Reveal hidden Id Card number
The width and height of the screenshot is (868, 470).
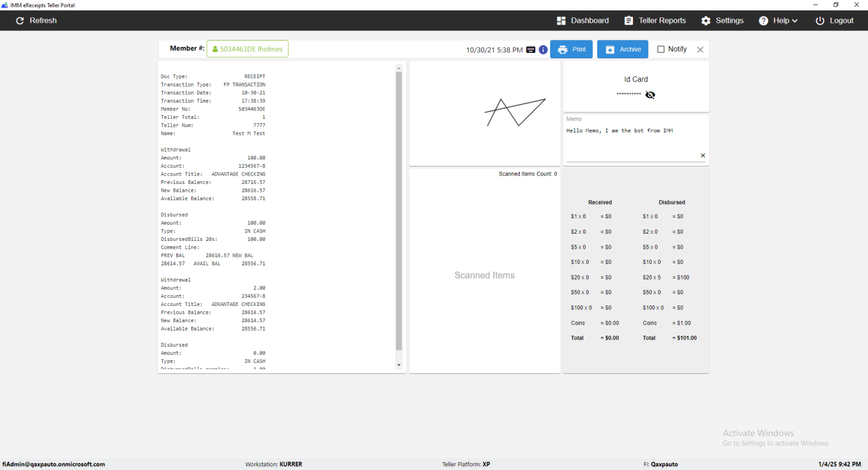[650, 95]
